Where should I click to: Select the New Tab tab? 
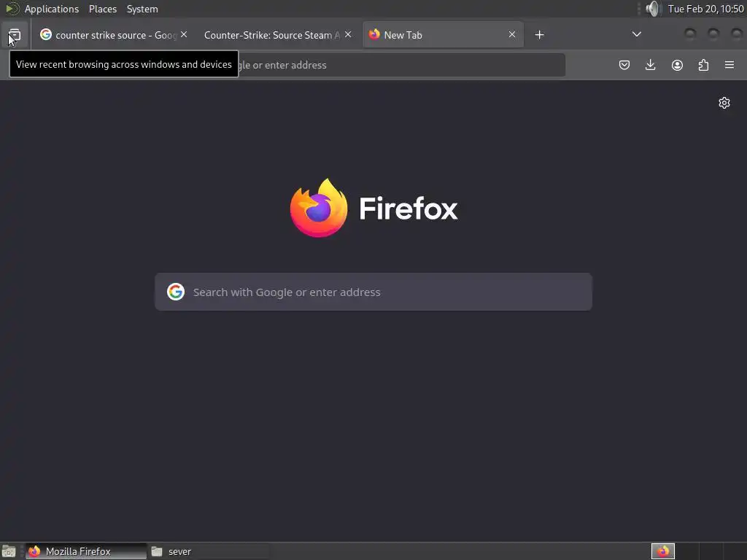pos(443,35)
